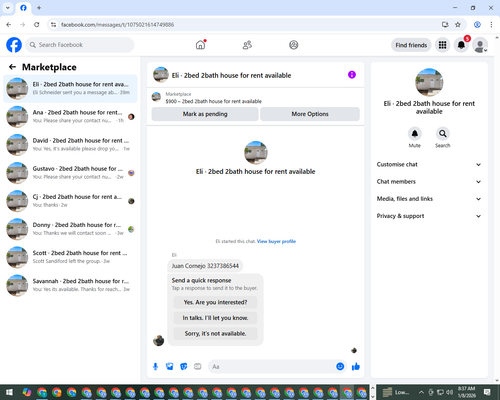Send quick reply 'Sorry, it's not available.'
Viewport: 500px width, 400px height.
[x=215, y=333]
